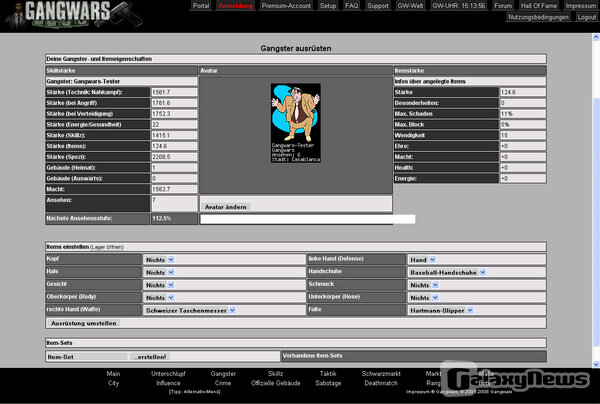Open the Portal tab

pos(201,6)
